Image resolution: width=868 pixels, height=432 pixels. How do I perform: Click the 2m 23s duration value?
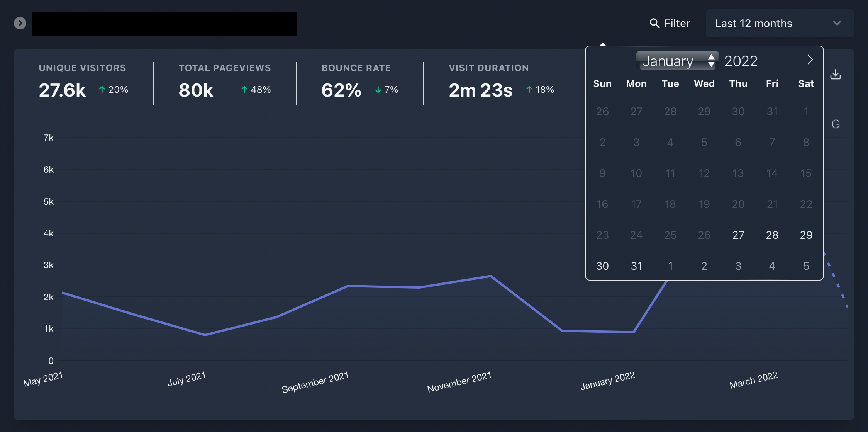[481, 90]
